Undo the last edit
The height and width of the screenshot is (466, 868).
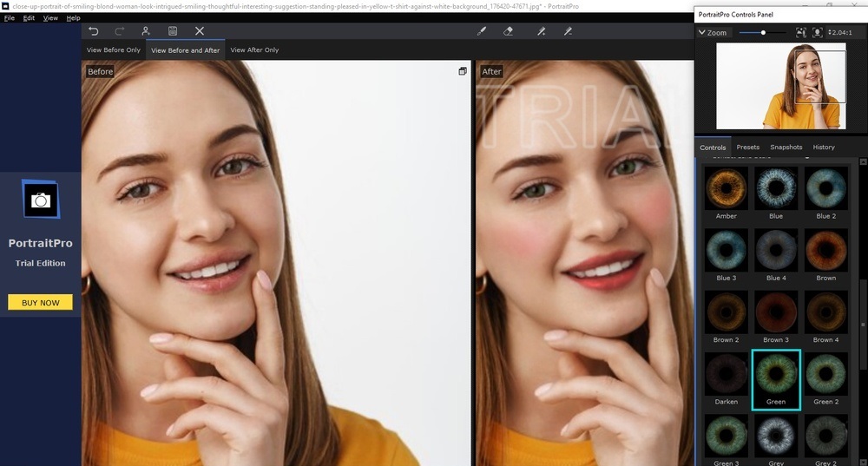coord(94,31)
